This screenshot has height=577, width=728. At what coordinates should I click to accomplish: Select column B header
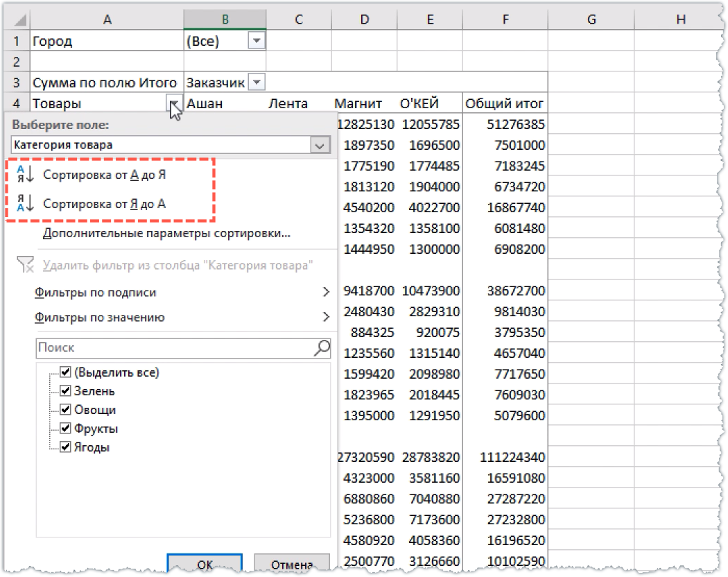(225, 19)
